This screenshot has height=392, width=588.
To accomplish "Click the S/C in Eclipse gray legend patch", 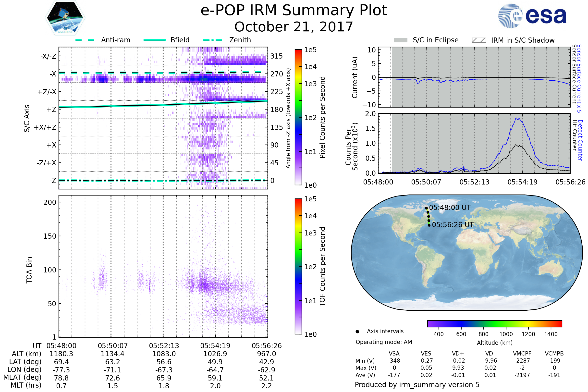I will click(400, 40).
